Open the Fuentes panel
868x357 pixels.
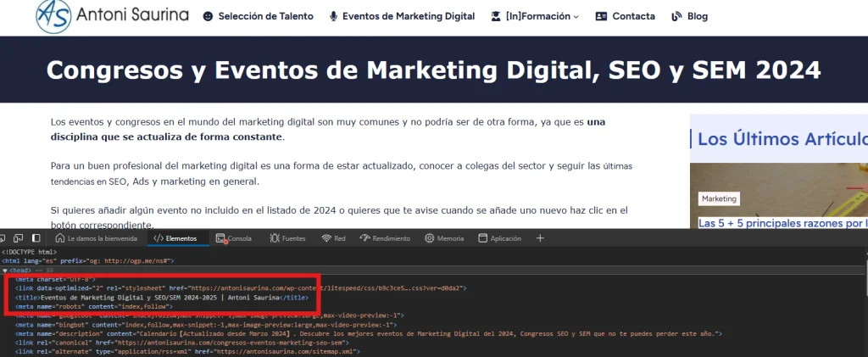click(x=287, y=238)
